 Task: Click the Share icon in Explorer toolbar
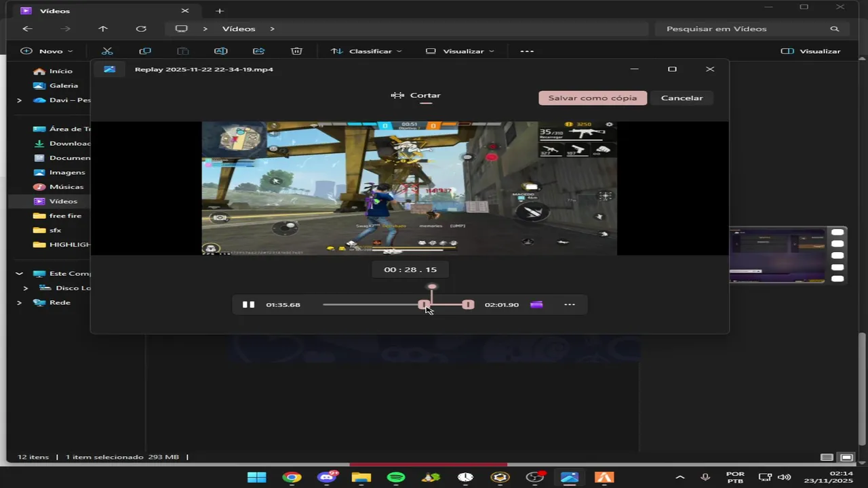tap(258, 51)
